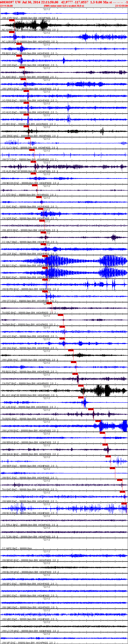Select the CC.WIFE BHZ station label
Viewport: 128px width, 644px height.
pos(17,549)
